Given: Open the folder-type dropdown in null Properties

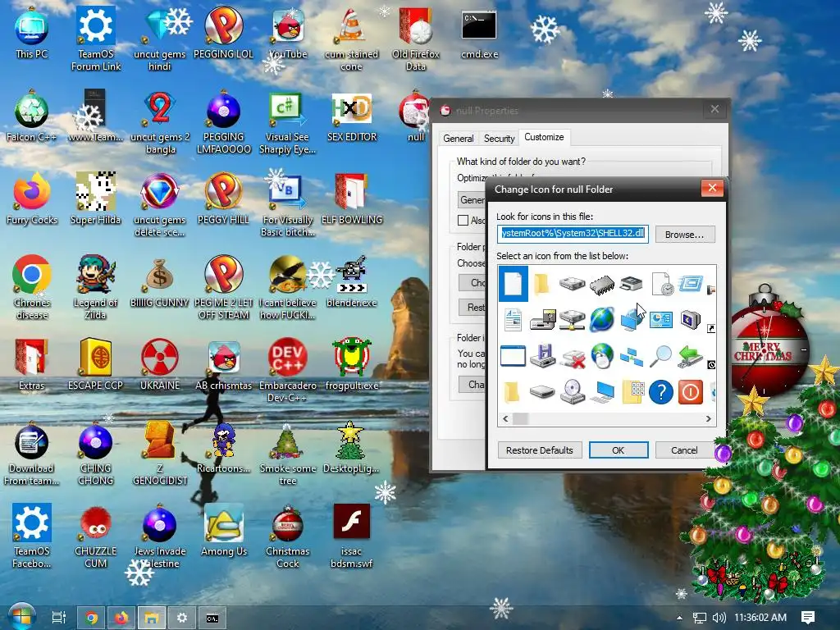Looking at the screenshot, I should click(472, 200).
